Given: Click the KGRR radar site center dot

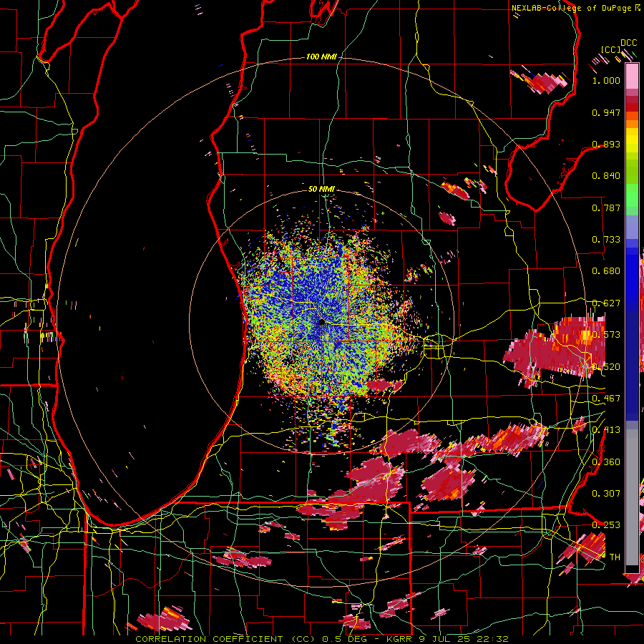Looking at the screenshot, I should (321, 322).
